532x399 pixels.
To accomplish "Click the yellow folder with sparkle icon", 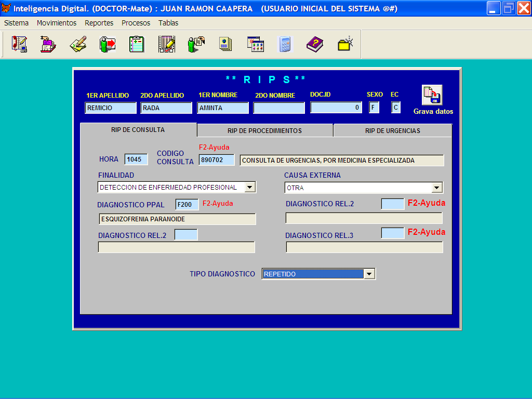I will coord(345,44).
